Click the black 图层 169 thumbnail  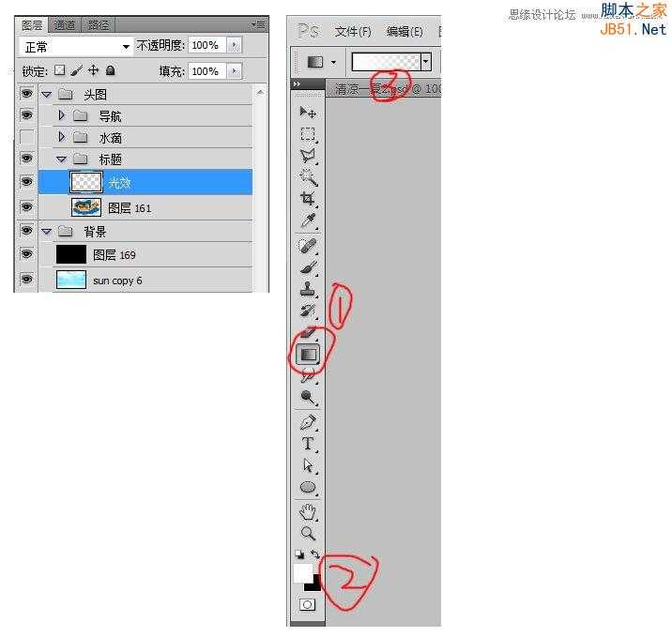[x=71, y=254]
